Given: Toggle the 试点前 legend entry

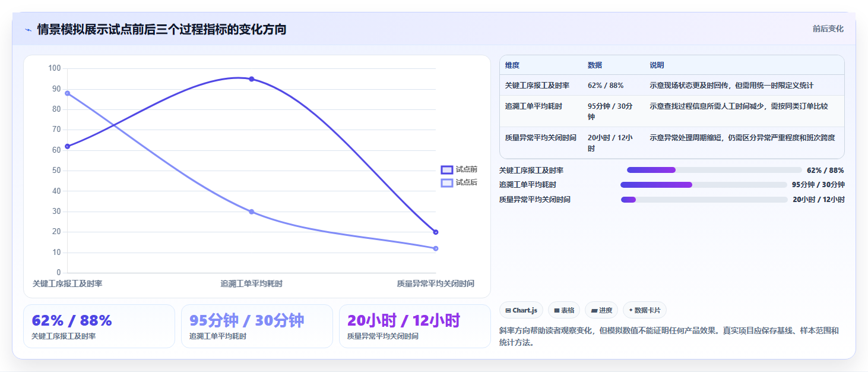Looking at the screenshot, I should pyautogui.click(x=459, y=169).
